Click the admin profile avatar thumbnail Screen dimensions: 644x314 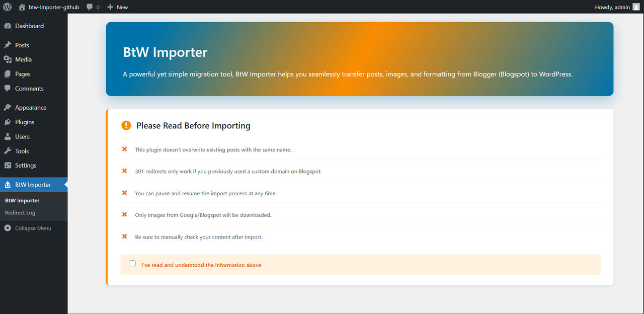pos(635,7)
